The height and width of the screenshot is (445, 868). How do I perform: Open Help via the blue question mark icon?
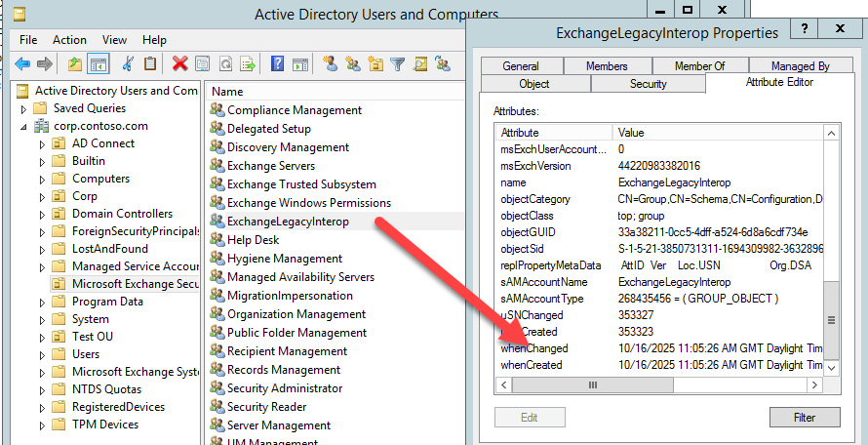[278, 64]
